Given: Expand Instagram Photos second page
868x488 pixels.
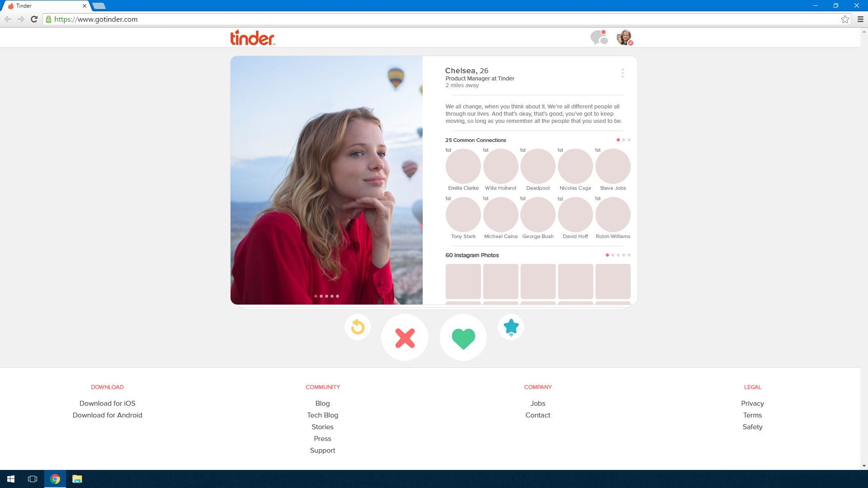Looking at the screenshot, I should click(613, 255).
